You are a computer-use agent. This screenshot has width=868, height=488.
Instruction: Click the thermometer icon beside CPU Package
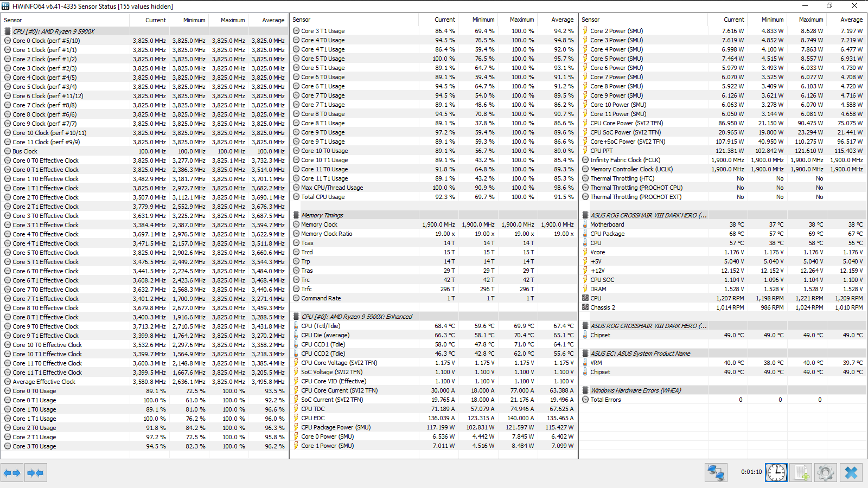tap(585, 234)
